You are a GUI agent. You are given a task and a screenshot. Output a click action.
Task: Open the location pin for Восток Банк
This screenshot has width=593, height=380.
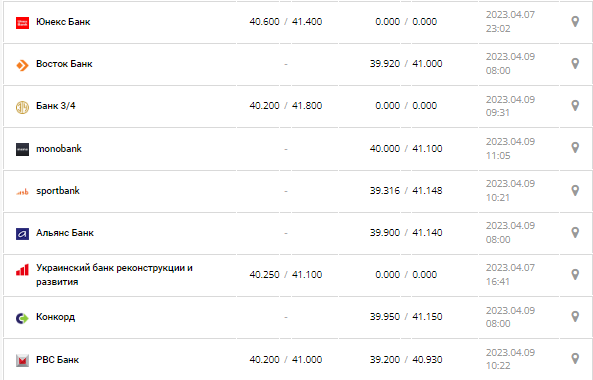[575, 64]
